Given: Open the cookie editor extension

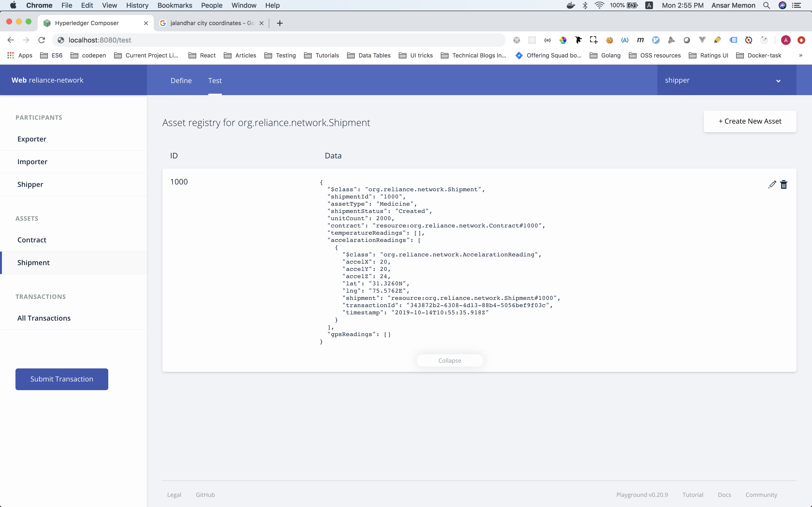Looking at the screenshot, I should (609, 40).
